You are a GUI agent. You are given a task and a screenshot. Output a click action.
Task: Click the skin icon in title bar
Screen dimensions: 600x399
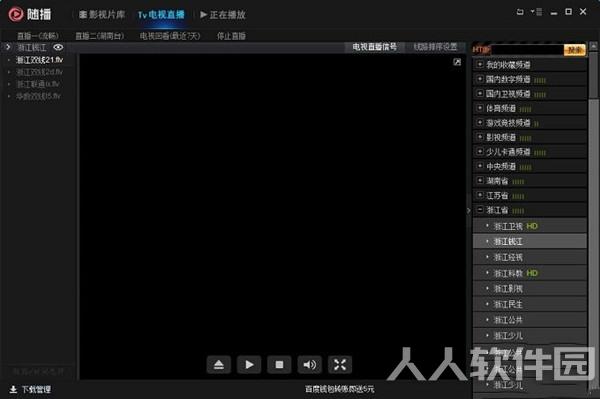(520, 12)
